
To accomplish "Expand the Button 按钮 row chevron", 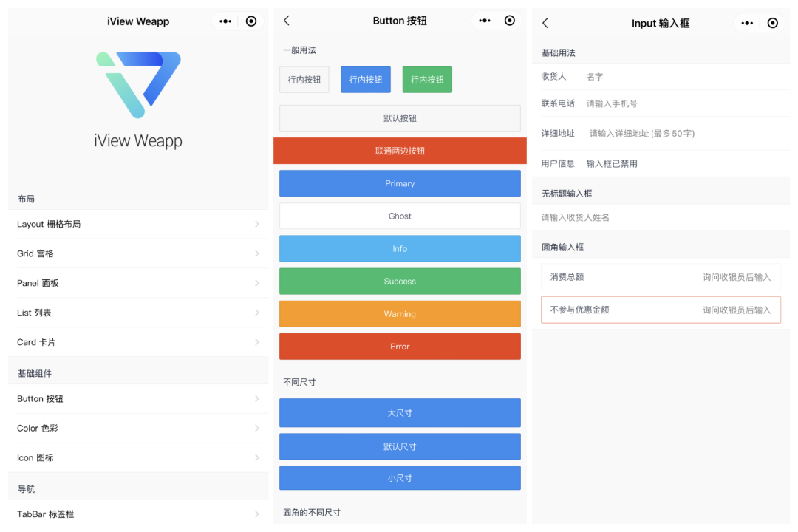I will (257, 398).
